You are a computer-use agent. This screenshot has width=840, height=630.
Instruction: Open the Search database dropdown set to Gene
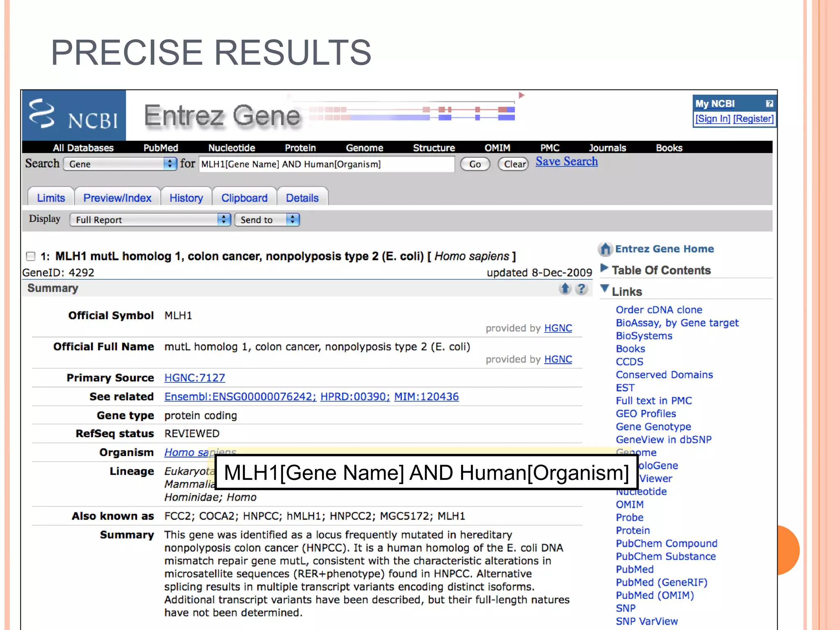(120, 164)
